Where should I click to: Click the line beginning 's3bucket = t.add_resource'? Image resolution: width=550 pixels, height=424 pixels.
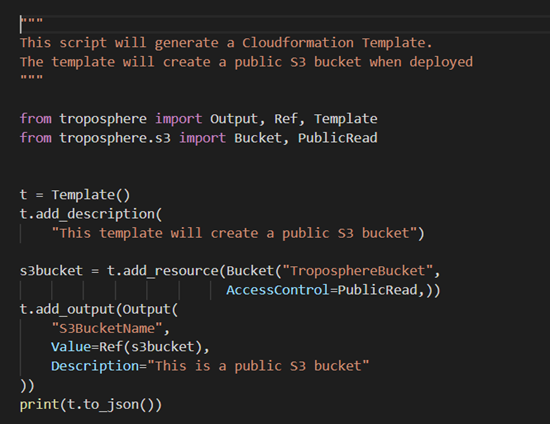230,271
